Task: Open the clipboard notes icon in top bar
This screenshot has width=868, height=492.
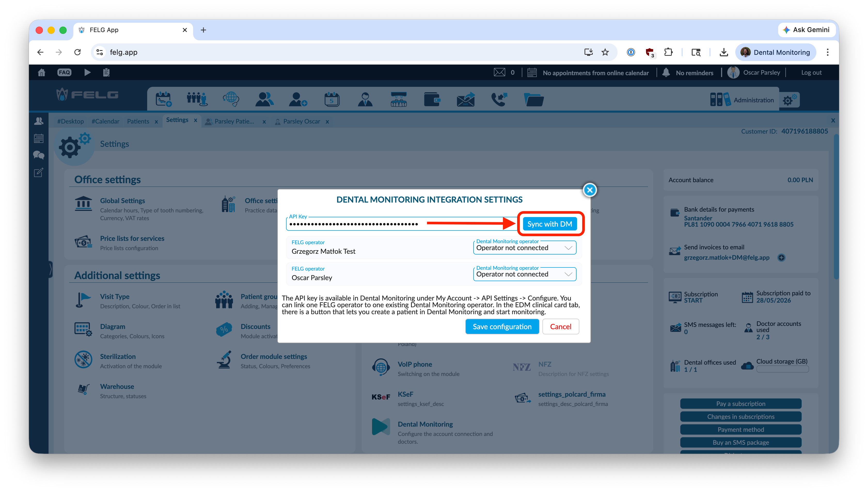Action: (x=106, y=73)
